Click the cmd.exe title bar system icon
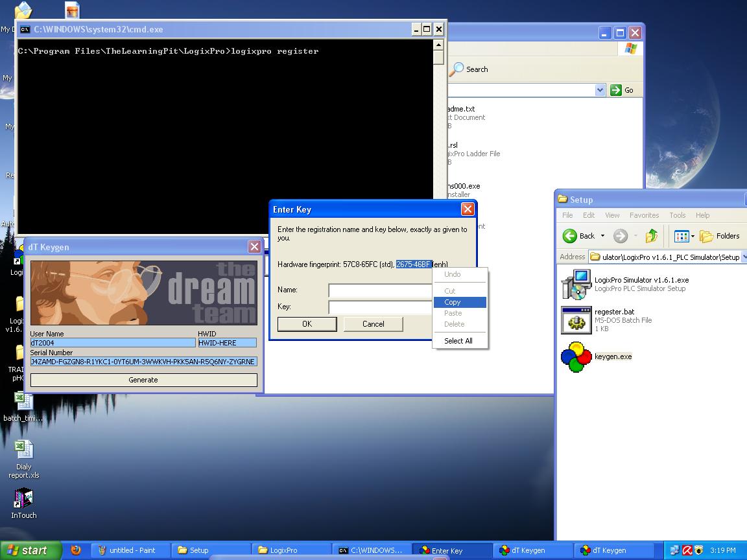Screen dimensions: 747x560 click(x=25, y=30)
